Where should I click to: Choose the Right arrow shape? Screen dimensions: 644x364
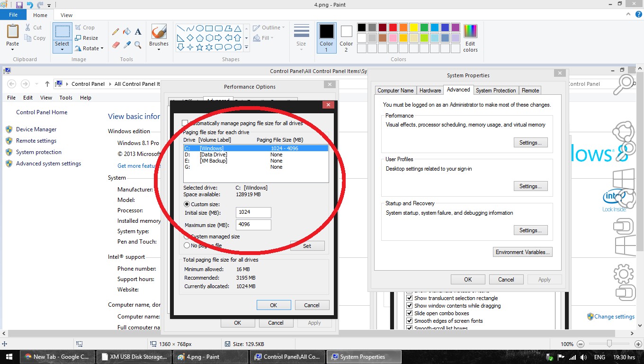tap(218, 37)
